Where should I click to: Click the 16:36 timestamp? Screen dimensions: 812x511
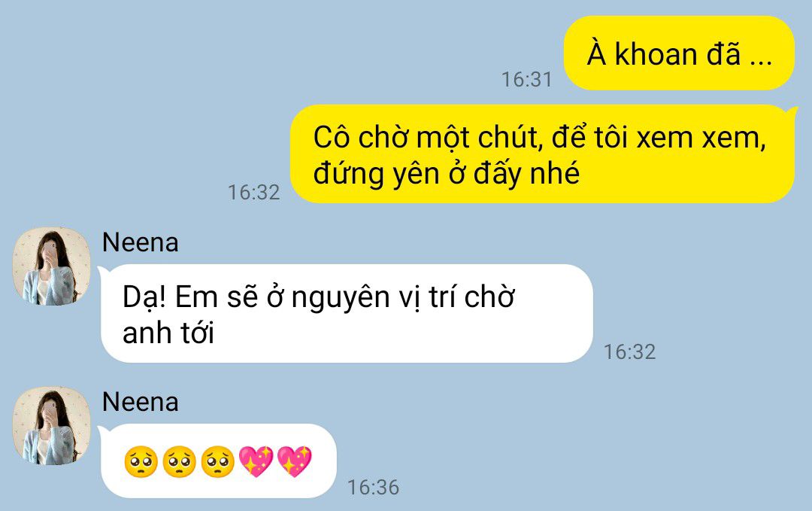click(x=373, y=488)
